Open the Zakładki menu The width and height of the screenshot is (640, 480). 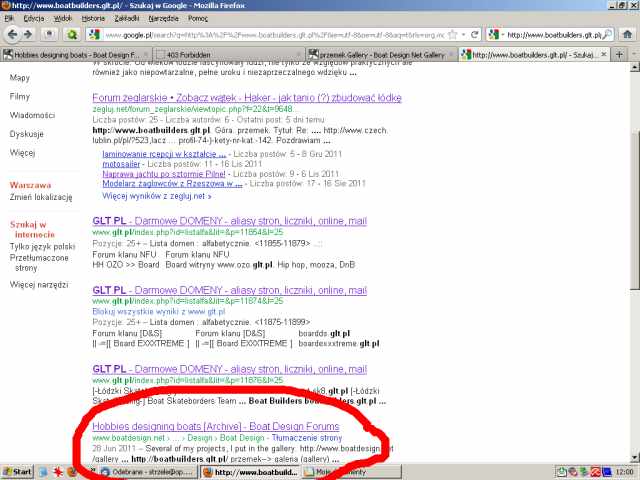127,18
